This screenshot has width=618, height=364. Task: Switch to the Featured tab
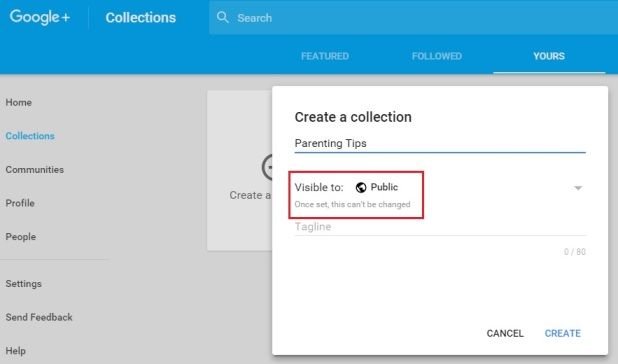(x=325, y=56)
